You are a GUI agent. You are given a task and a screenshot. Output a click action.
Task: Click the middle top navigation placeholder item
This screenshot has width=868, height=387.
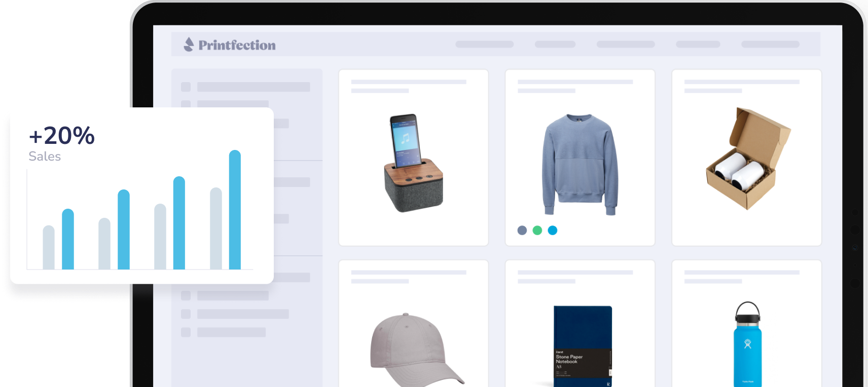pos(626,45)
